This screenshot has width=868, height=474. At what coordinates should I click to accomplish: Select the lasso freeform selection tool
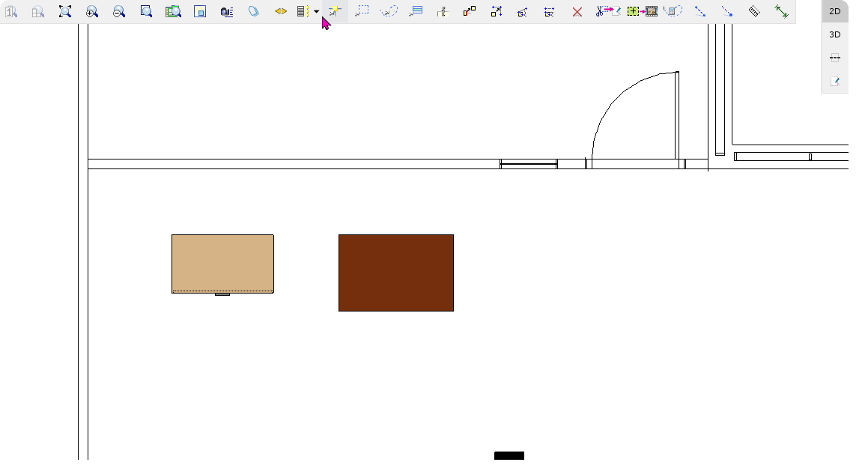tap(388, 11)
